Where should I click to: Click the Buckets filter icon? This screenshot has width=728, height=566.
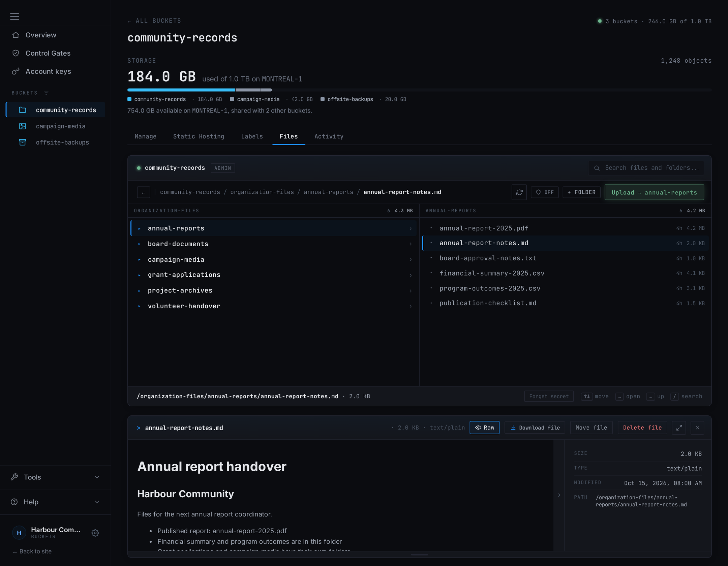coord(47,93)
